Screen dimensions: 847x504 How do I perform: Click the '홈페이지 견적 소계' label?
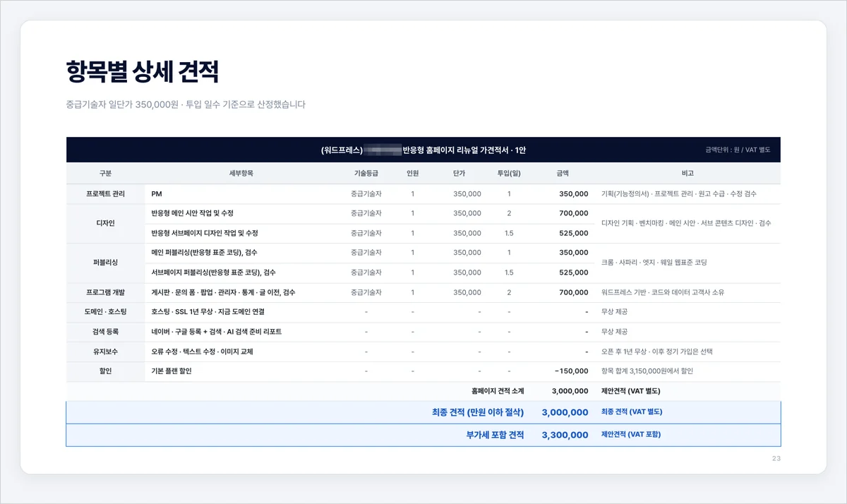tap(498, 391)
